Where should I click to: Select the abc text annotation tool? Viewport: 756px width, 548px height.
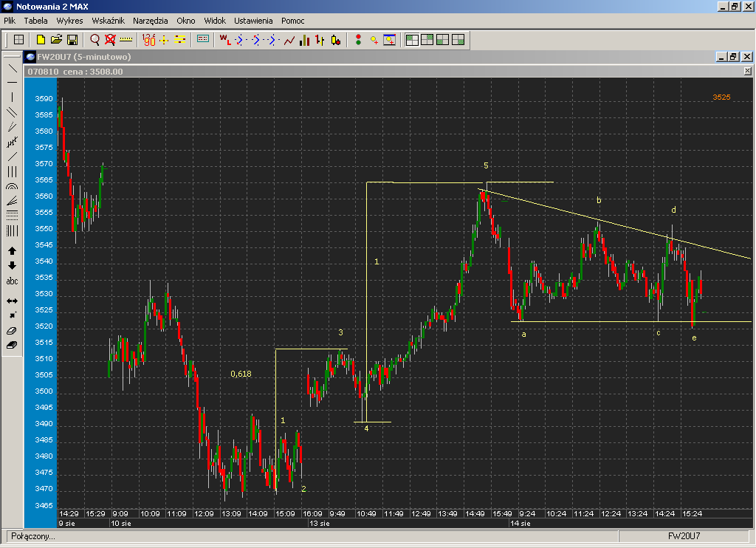12,281
